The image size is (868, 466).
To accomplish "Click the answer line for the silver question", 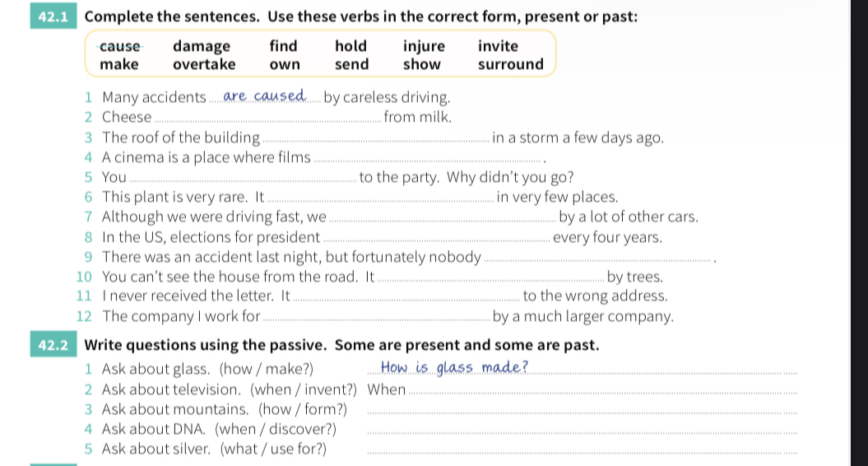I will [583, 450].
